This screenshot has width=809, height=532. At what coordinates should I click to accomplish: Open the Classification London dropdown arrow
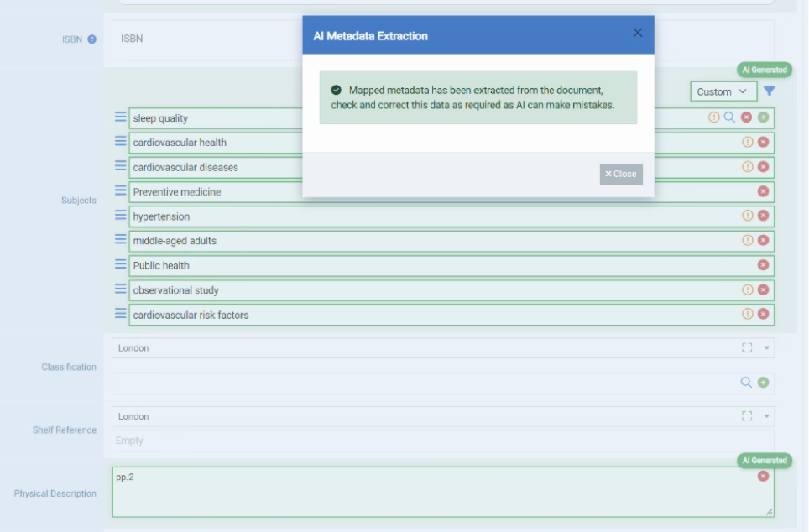767,347
